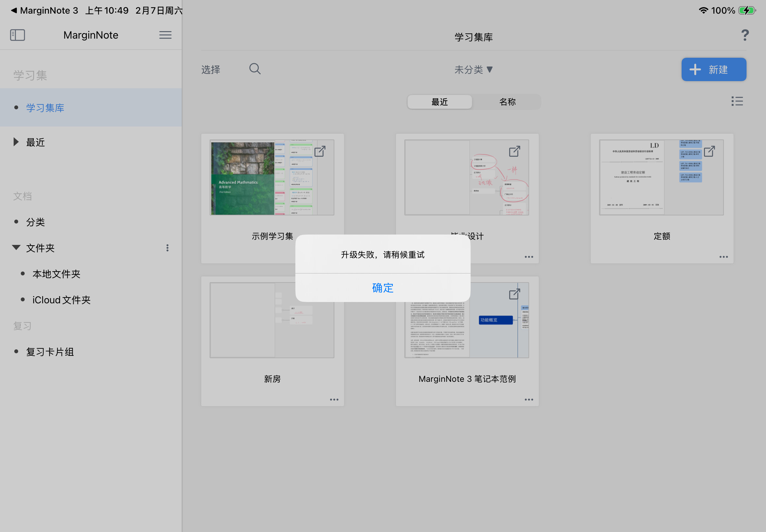Click more options dots on 新房 card

tap(334, 399)
